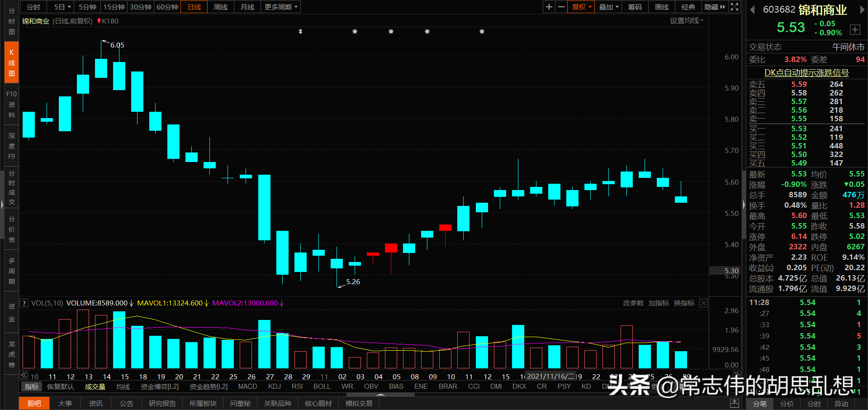The image size is (868, 410).
Task: Open the 筹码 chip distribution view
Action: [x=635, y=7]
